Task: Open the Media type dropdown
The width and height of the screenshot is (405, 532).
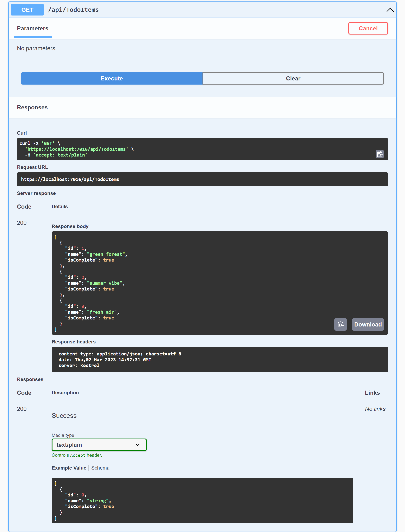Action: click(x=99, y=445)
